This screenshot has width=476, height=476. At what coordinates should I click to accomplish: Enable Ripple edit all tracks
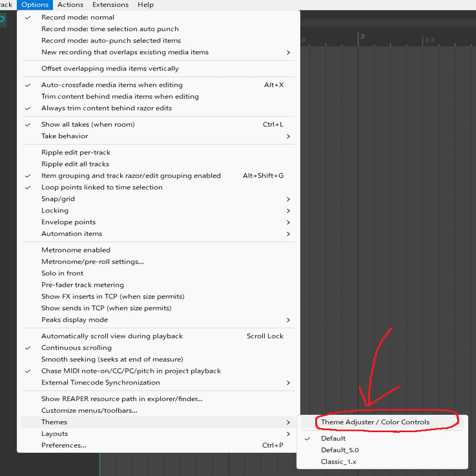point(158,164)
